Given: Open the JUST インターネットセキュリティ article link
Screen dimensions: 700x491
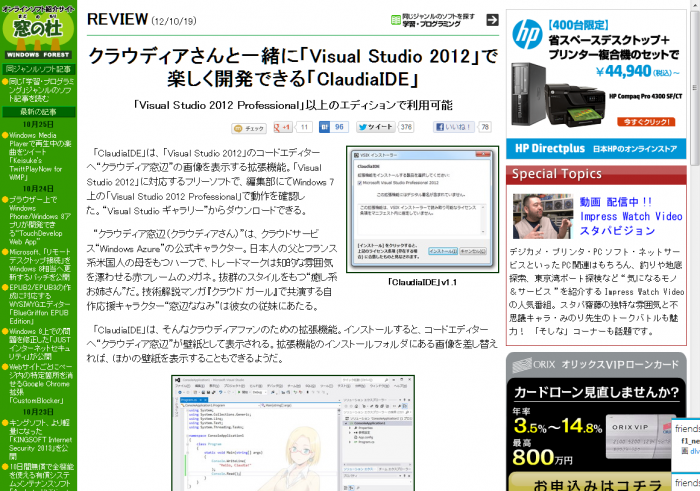Looking at the screenshot, I should coord(39,344).
